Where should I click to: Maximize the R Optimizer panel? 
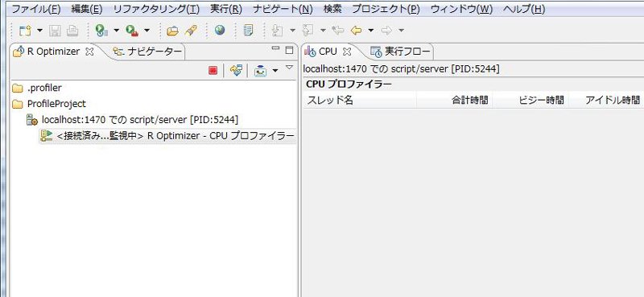pyautogui.click(x=289, y=50)
